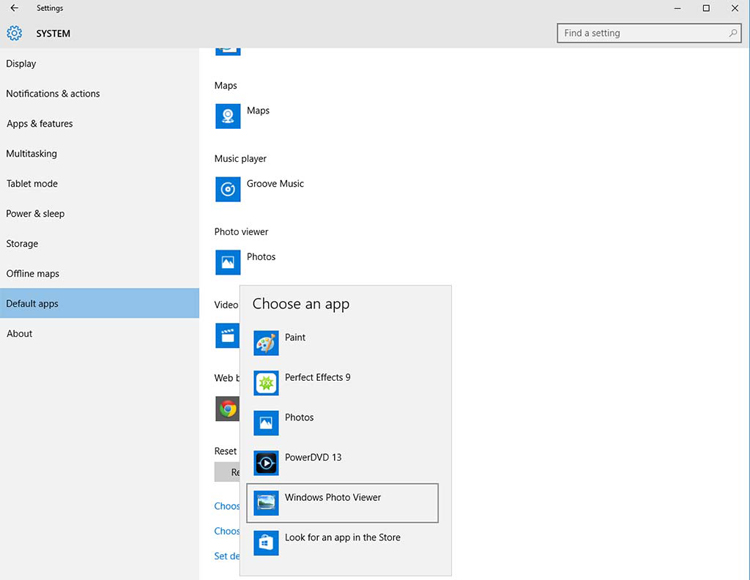
Task: Click the Find a setting search box
Action: coord(649,33)
